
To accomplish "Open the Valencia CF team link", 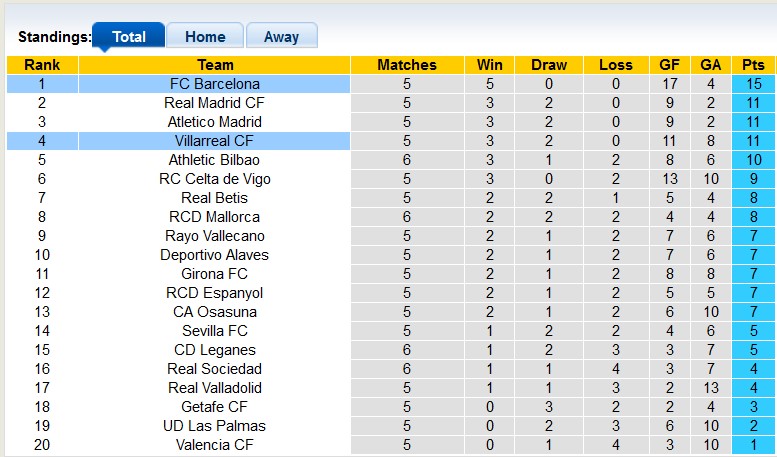I will [x=215, y=445].
